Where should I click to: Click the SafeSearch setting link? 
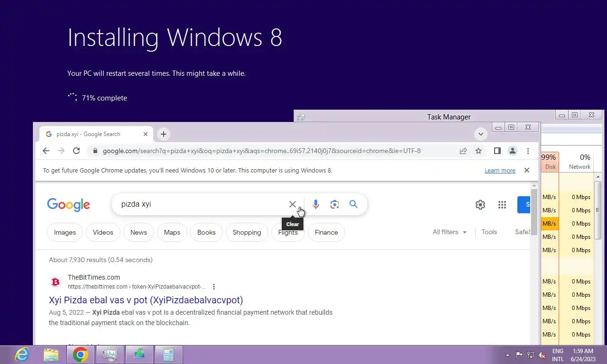click(x=522, y=232)
